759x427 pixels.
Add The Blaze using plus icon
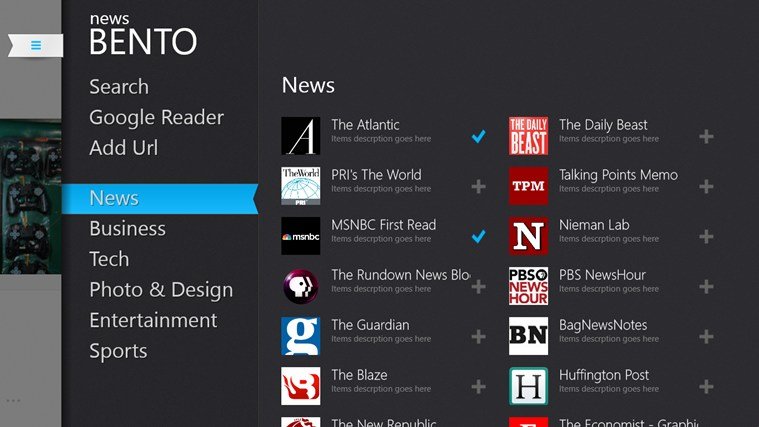click(x=478, y=386)
